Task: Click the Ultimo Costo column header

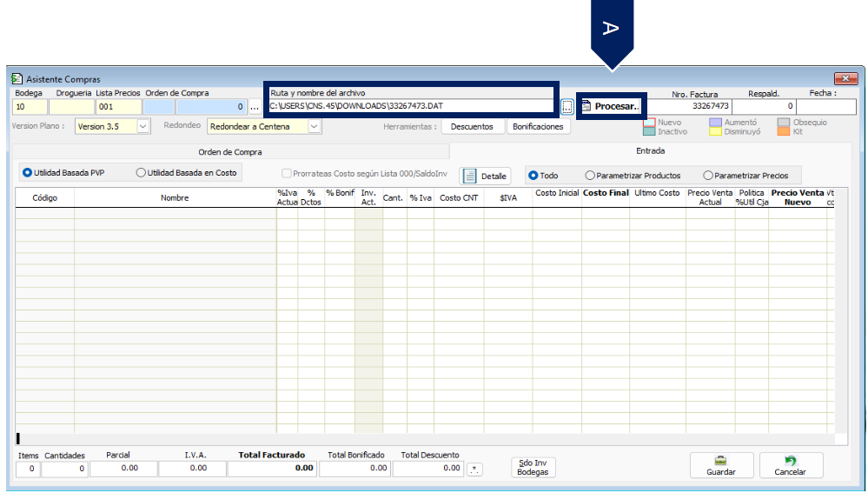Action: tap(657, 197)
